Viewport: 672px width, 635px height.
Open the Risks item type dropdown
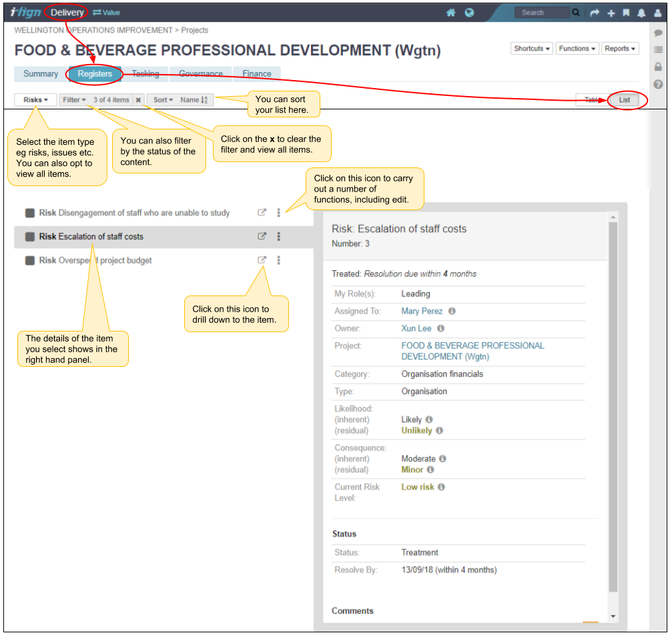(x=35, y=100)
